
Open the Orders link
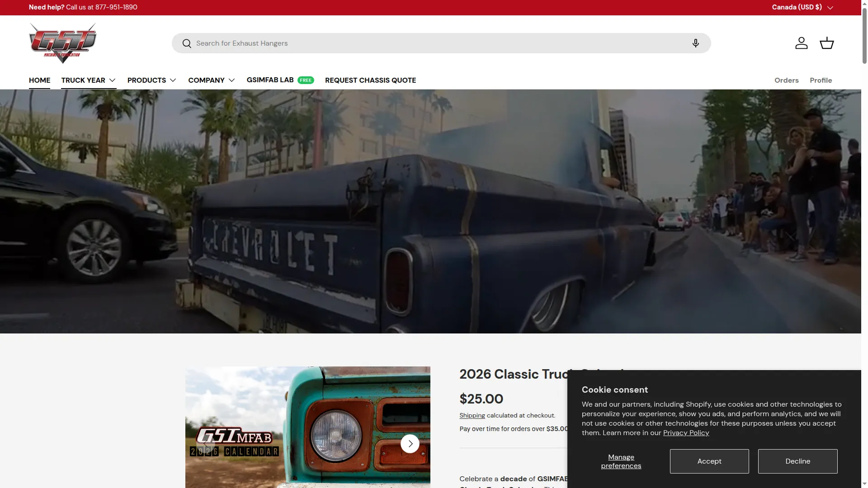click(x=787, y=80)
